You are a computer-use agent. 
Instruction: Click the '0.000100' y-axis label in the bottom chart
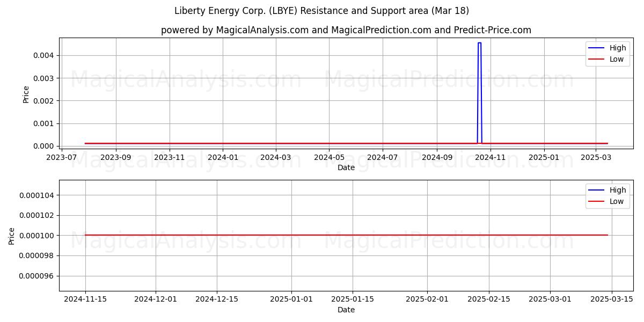[36, 236]
